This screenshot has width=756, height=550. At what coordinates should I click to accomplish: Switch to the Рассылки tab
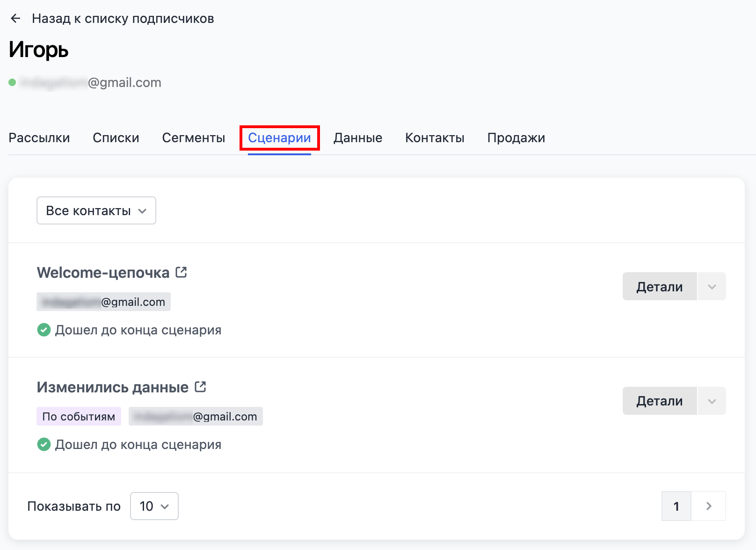click(x=39, y=137)
